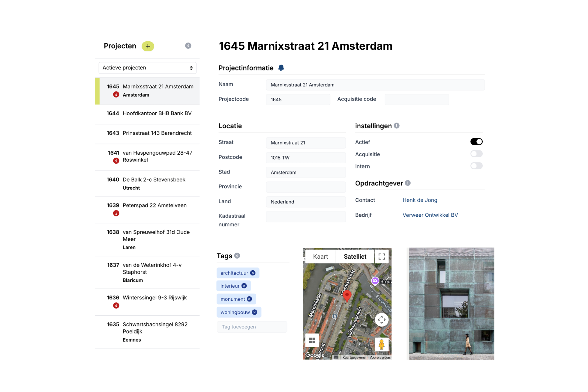
Task: Enable the Intern switch
Action: coord(476,166)
